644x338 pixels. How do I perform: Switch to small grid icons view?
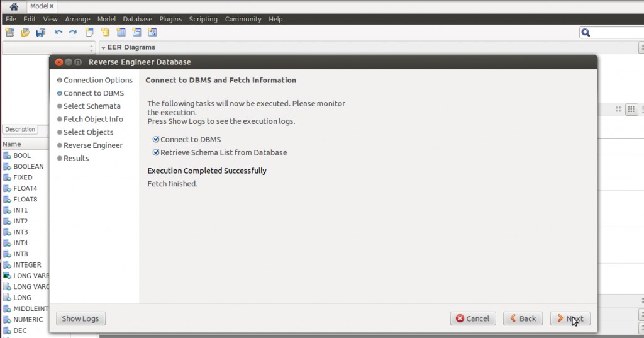pyautogui.click(x=631, y=110)
